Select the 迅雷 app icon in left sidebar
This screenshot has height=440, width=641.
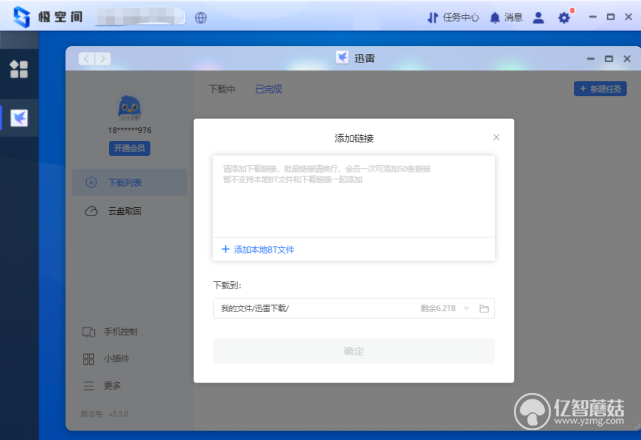click(x=19, y=118)
